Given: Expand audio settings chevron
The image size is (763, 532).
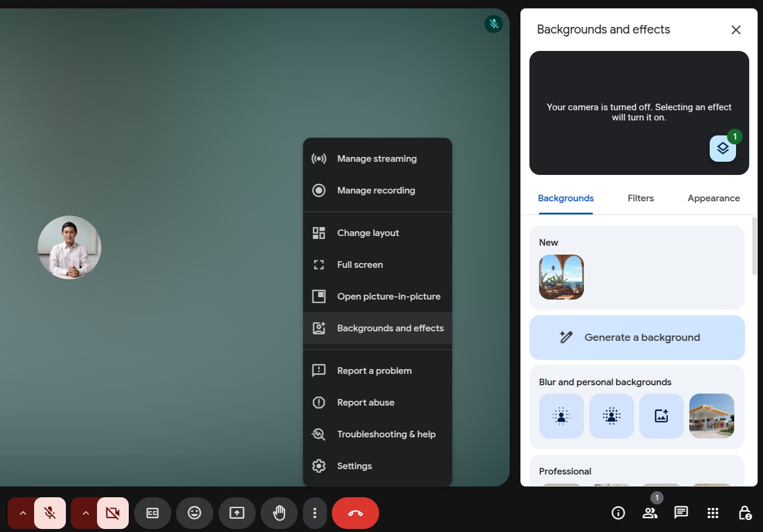Looking at the screenshot, I should (23, 513).
